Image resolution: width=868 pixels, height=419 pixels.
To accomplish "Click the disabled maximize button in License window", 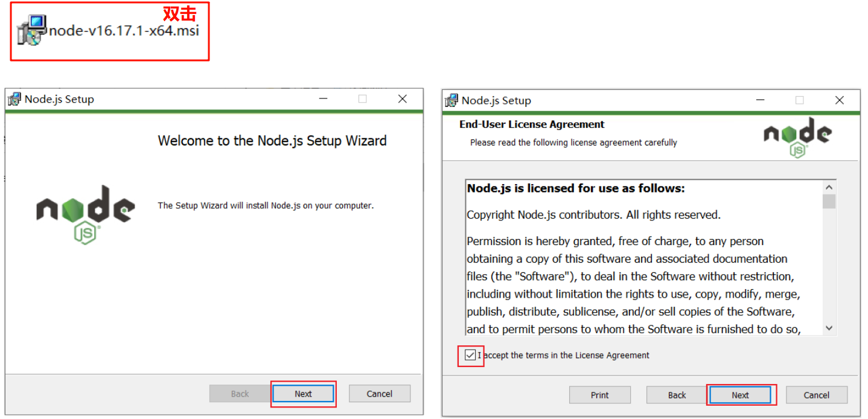I will (x=800, y=100).
